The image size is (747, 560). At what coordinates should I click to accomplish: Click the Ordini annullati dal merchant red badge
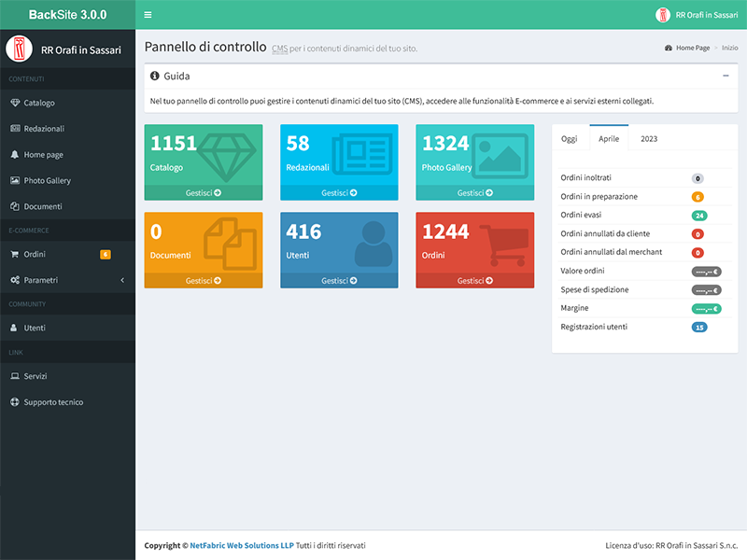(x=698, y=253)
